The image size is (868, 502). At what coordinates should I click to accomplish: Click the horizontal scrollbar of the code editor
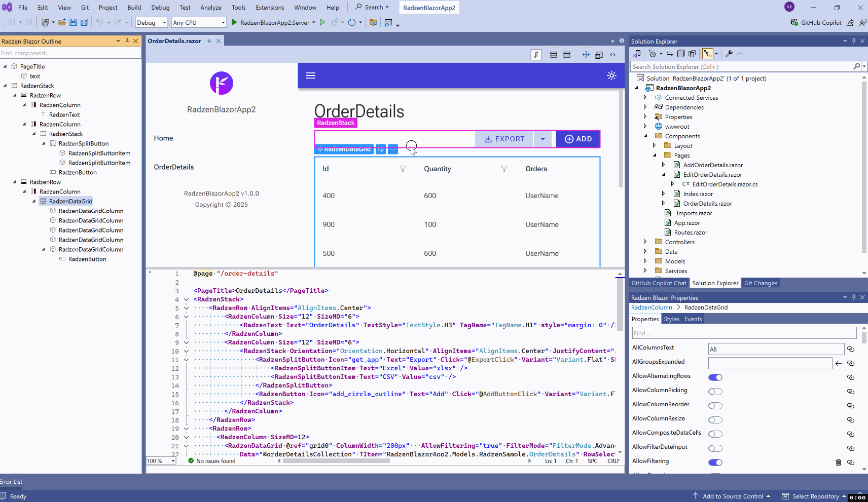tap(336, 461)
